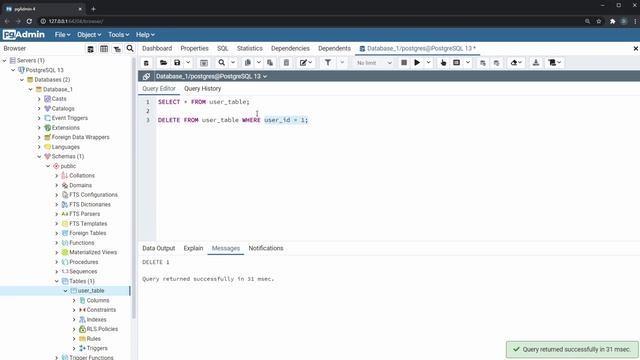The width and height of the screenshot is (640, 360).
Task: Expand the Casts node
Action: tap(39, 99)
